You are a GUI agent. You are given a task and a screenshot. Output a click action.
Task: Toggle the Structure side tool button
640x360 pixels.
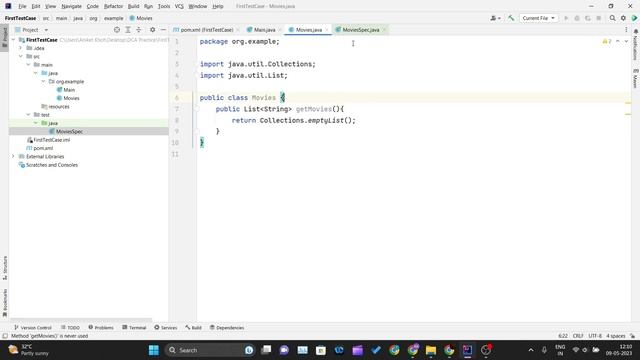4,268
